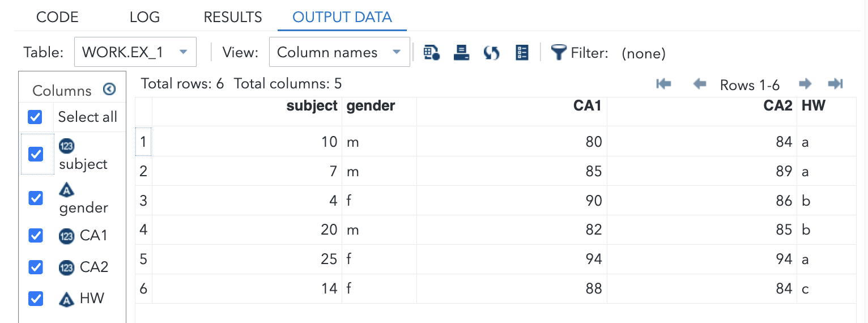Click the CA1 column header
The height and width of the screenshot is (323, 868).
coord(587,106)
